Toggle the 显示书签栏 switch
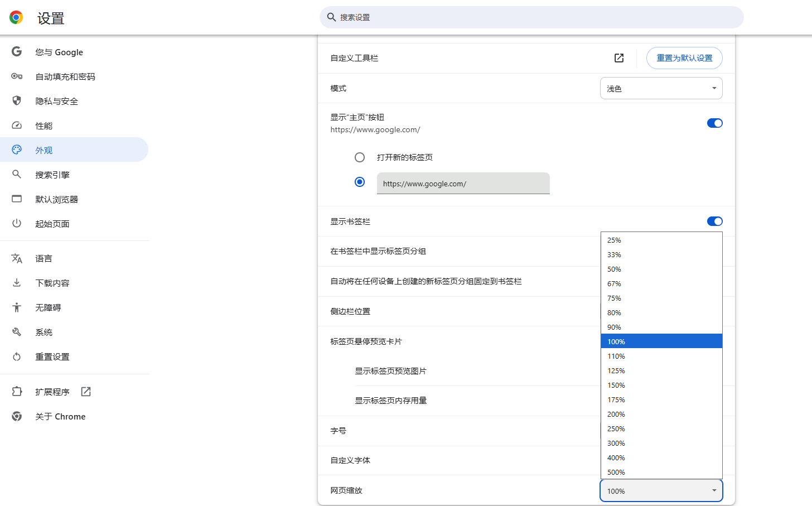This screenshot has width=812, height=506. pos(714,221)
